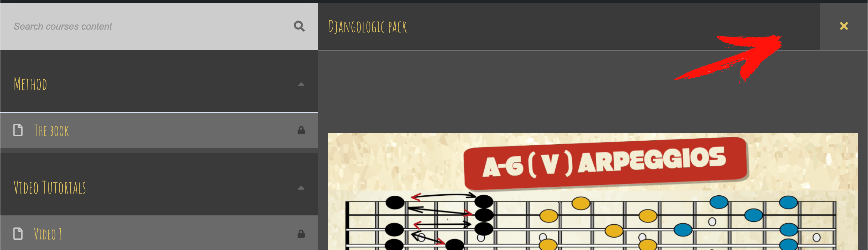Collapse the Method section arrow
Viewport: 868px width, 250px height.
click(x=301, y=84)
